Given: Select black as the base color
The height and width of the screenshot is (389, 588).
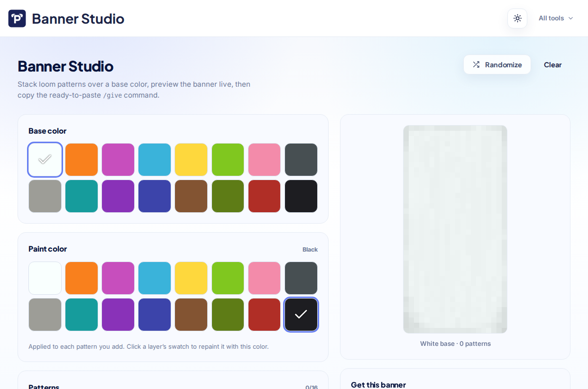Looking at the screenshot, I should tap(301, 196).
